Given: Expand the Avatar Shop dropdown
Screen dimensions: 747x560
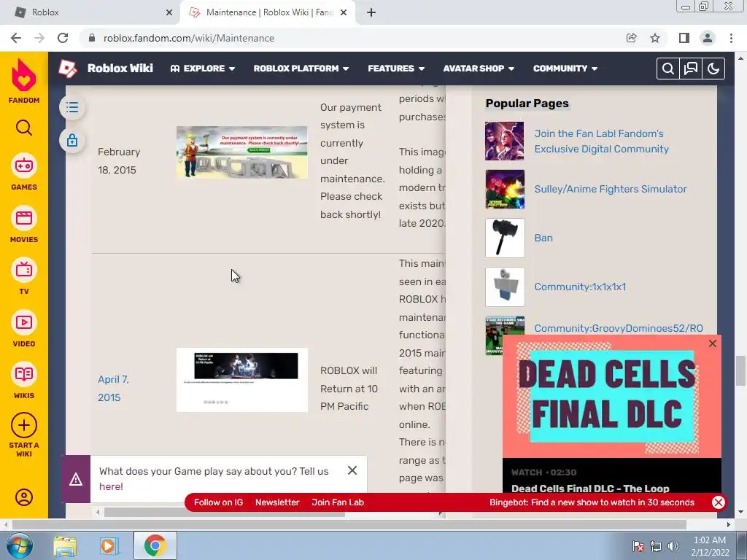Looking at the screenshot, I should coord(479,69).
